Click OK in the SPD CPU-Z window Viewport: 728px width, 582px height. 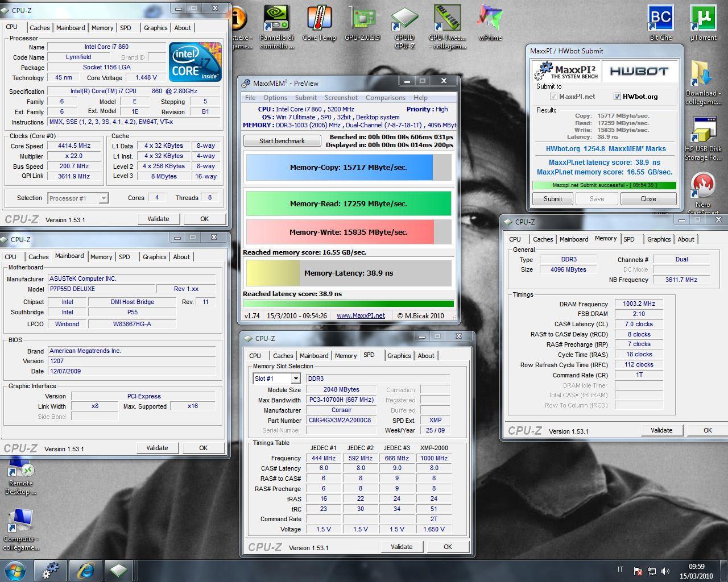click(x=448, y=547)
